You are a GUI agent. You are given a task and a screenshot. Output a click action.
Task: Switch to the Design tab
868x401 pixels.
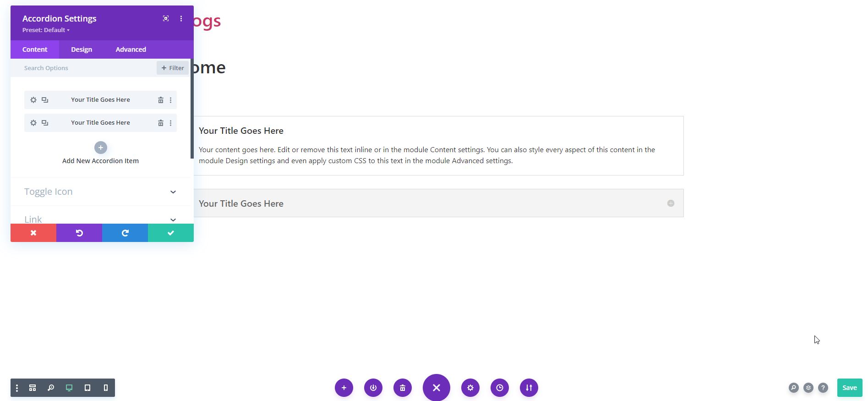(x=82, y=49)
